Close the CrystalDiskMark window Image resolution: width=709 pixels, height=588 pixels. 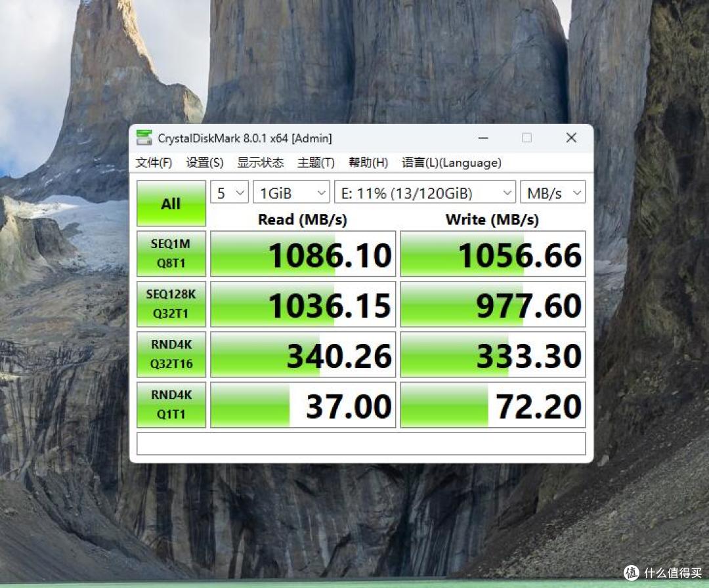click(571, 138)
